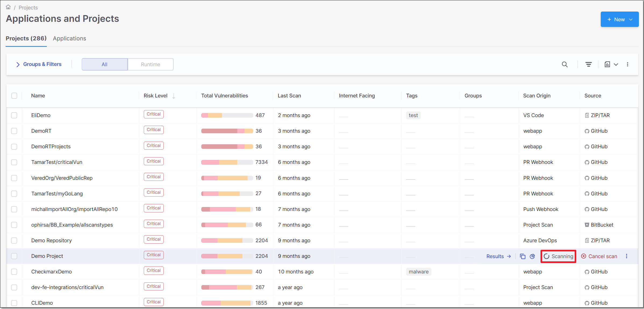Go to the home breadcrumb icon
644x309 pixels.
pos(8,7)
